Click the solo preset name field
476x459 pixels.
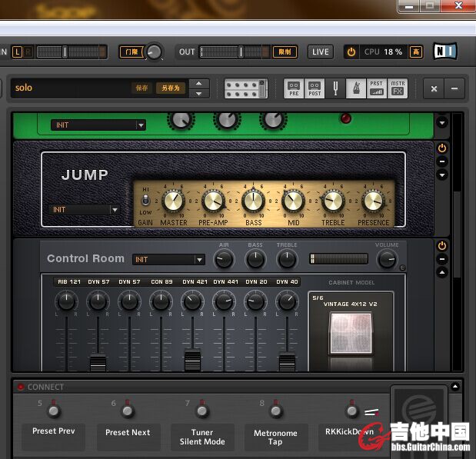(x=71, y=88)
